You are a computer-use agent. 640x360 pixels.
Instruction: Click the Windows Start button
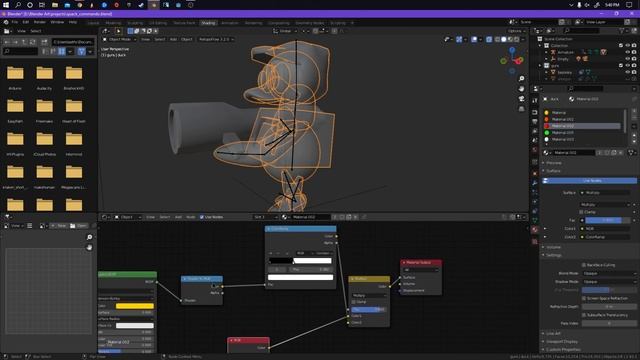tap(6, 5)
